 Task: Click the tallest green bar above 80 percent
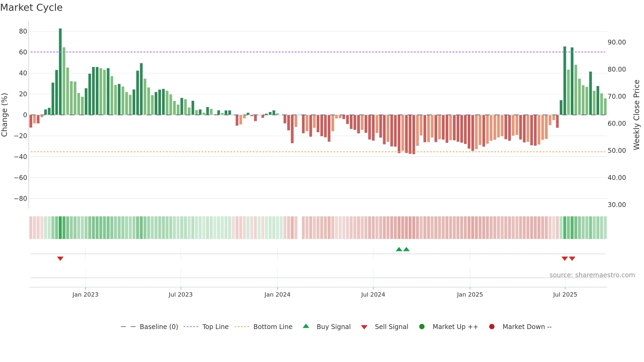(60, 72)
